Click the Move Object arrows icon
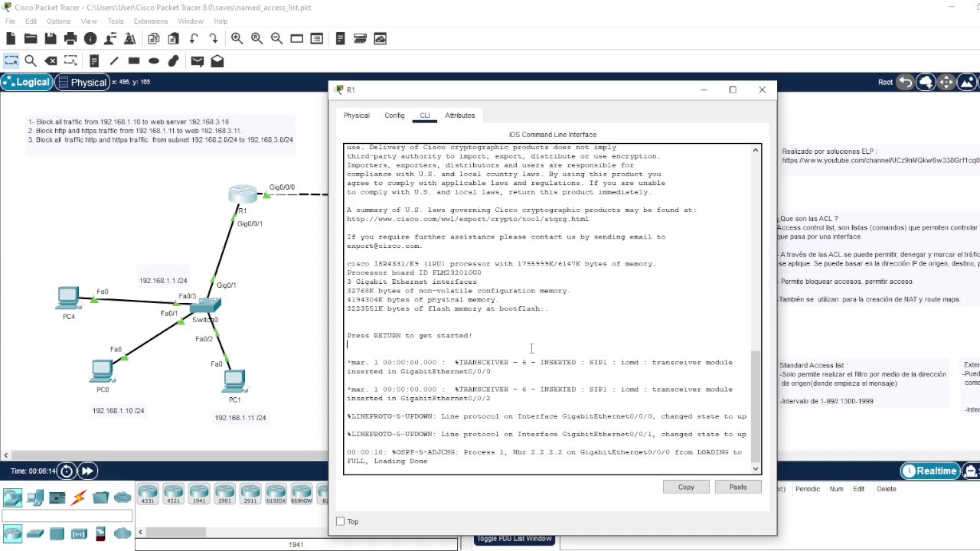The height and width of the screenshot is (551, 980). point(946,82)
